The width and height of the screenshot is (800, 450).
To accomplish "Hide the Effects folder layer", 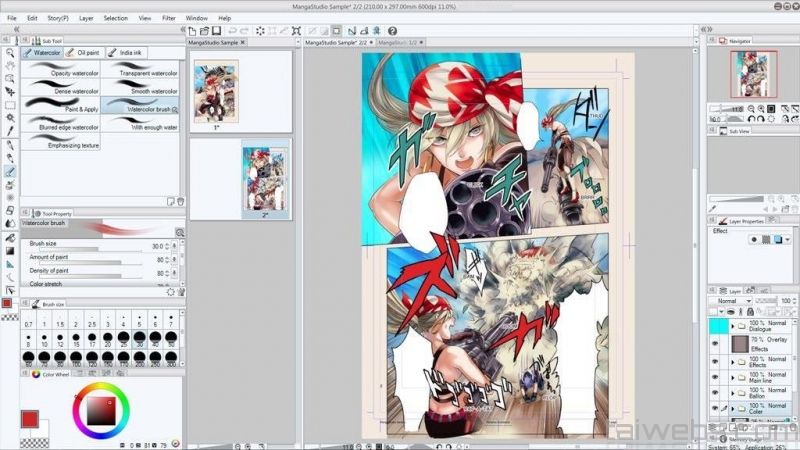I will (715, 362).
